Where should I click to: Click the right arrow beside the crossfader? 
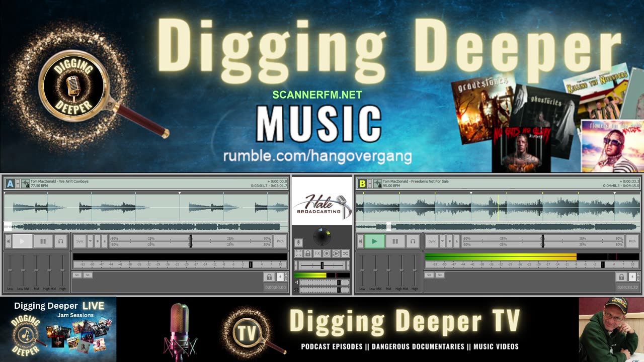click(348, 265)
